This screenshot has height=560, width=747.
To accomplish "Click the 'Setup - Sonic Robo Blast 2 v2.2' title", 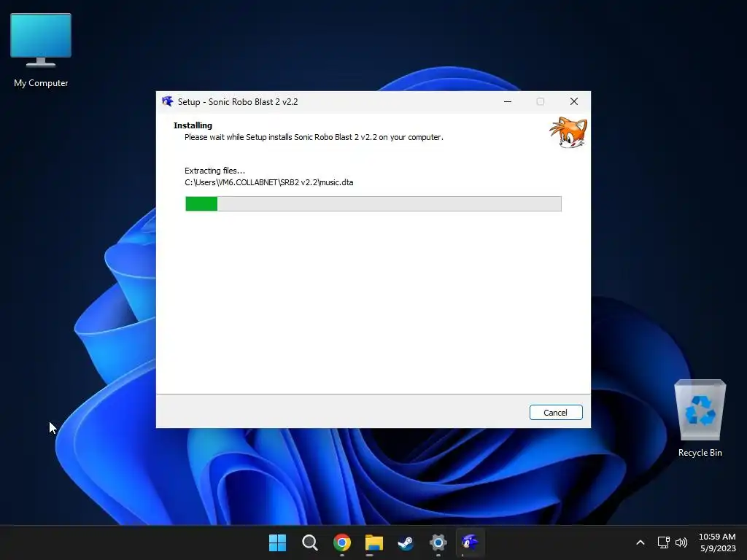I will point(238,102).
